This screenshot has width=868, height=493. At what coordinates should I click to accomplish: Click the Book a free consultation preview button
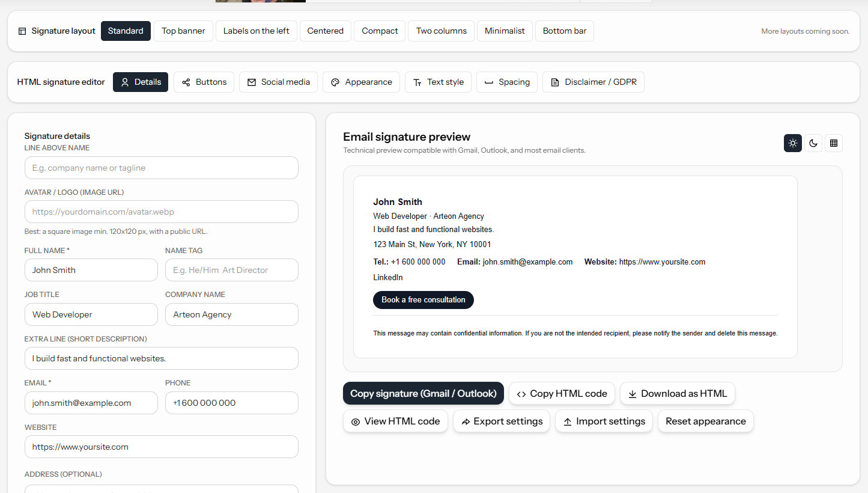coord(423,299)
